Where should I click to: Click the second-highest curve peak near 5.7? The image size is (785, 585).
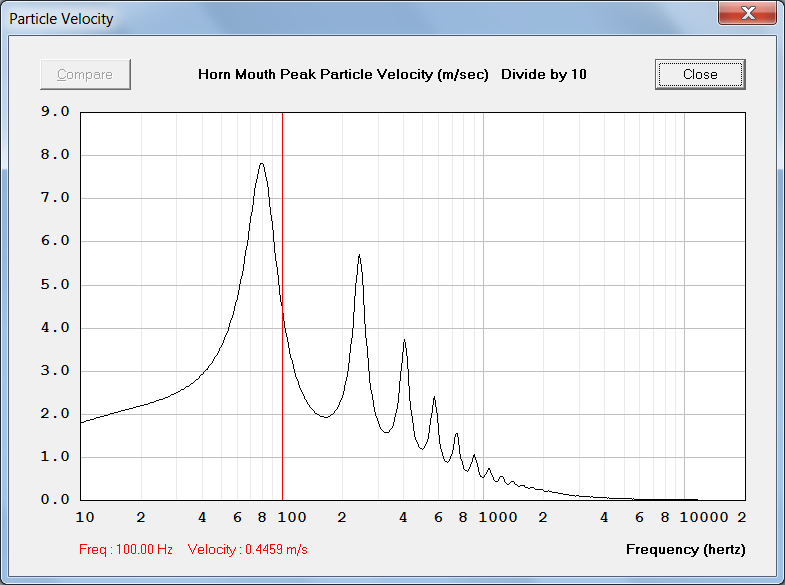tap(359, 256)
